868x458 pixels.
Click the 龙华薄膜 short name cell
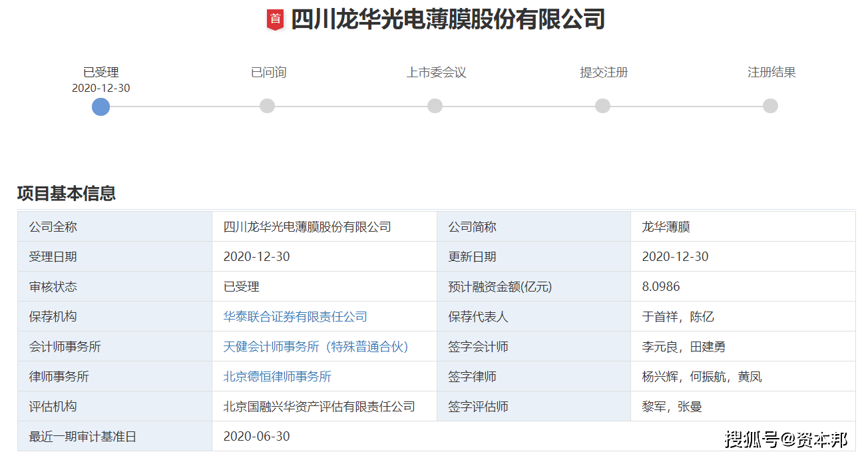666,227
